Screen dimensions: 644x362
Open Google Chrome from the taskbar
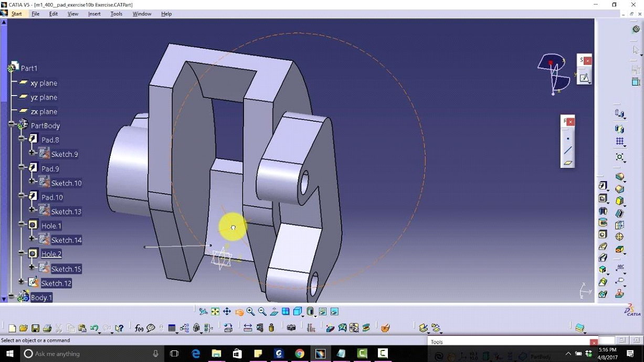point(300,354)
